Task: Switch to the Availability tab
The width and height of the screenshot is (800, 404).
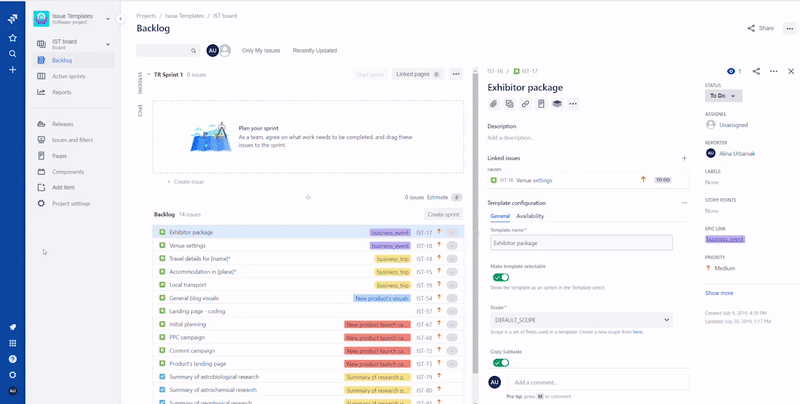Action: click(530, 216)
